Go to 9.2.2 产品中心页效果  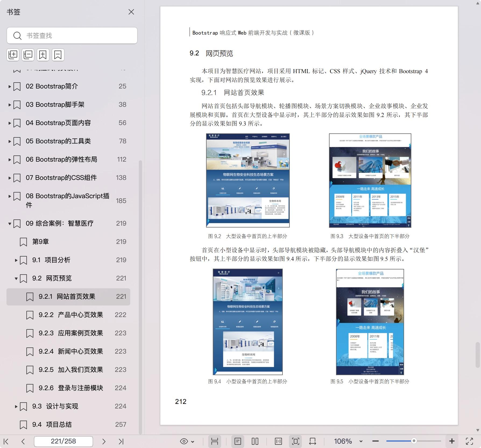[x=71, y=315]
